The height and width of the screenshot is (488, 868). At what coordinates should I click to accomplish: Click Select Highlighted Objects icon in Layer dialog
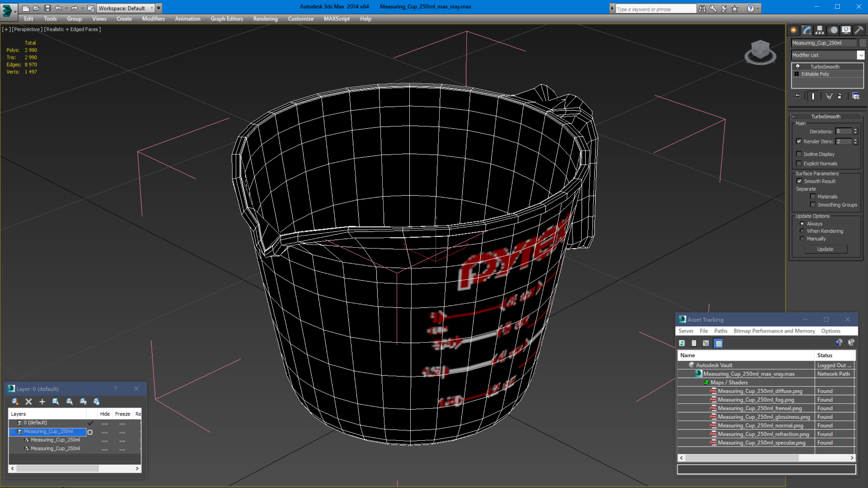point(55,401)
